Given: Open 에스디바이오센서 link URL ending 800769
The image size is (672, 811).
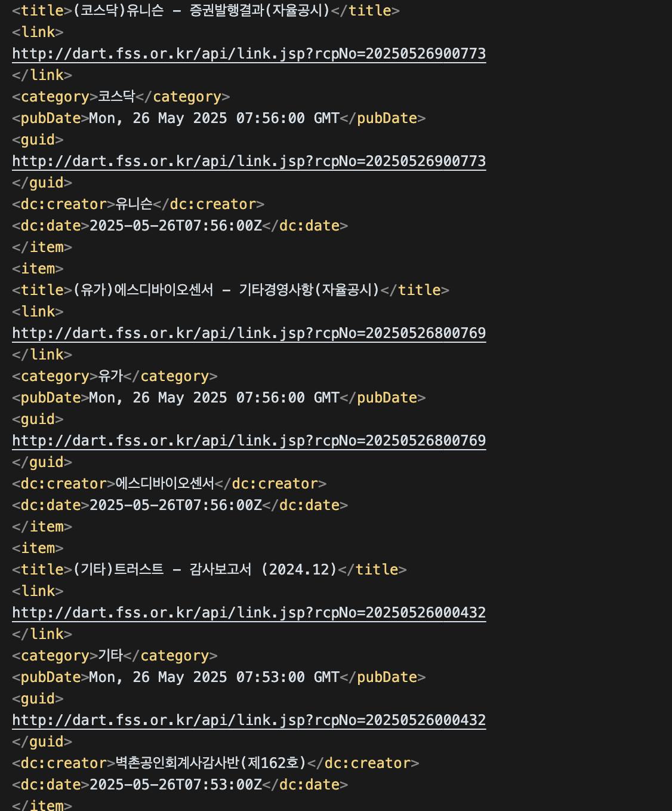Looking at the screenshot, I should point(249,333).
